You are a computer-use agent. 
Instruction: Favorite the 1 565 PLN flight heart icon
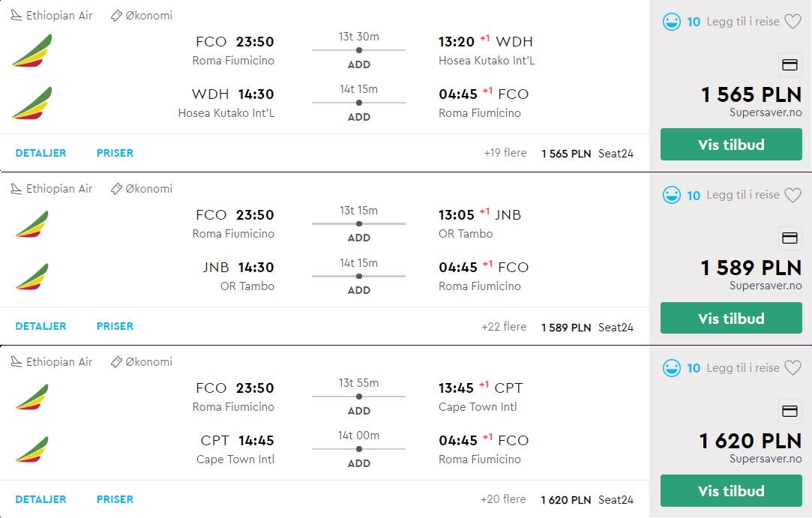coord(793,21)
